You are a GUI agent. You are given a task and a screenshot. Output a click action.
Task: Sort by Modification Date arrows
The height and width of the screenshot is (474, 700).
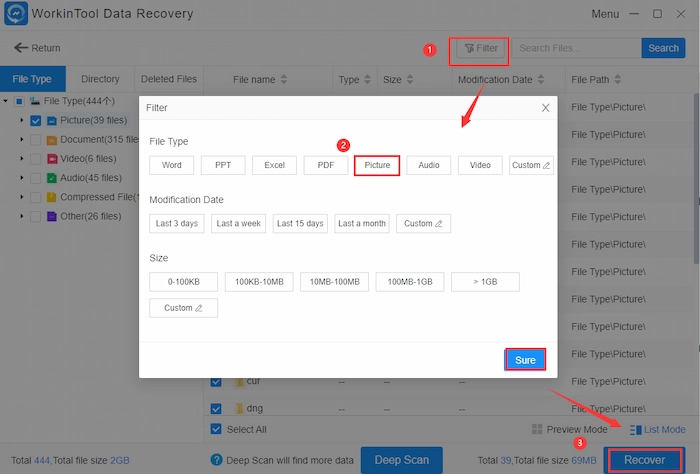tap(541, 79)
